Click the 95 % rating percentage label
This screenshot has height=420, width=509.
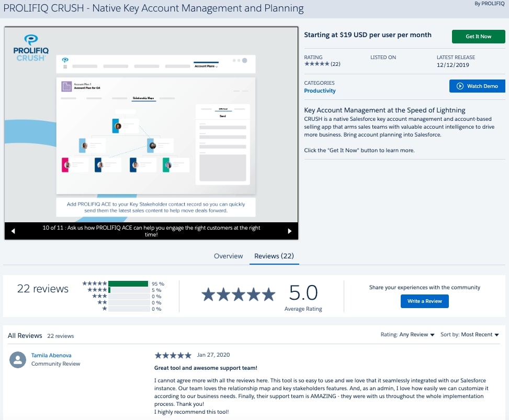[158, 283]
